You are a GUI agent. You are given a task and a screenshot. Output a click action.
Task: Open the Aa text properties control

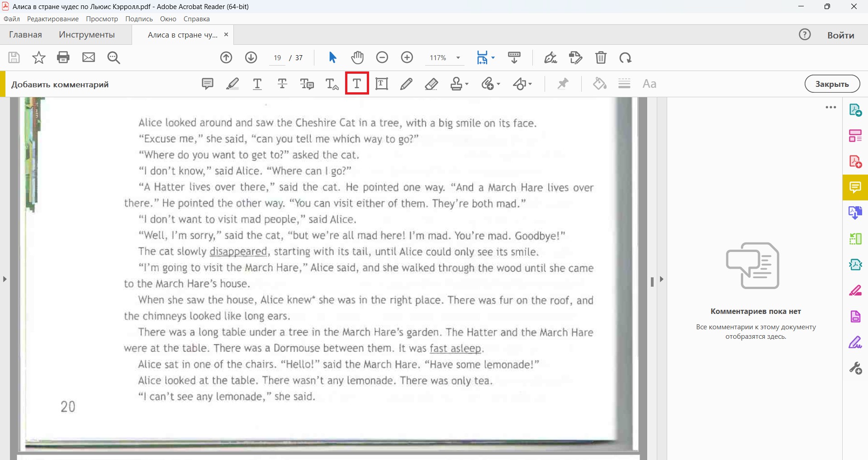pyautogui.click(x=650, y=84)
